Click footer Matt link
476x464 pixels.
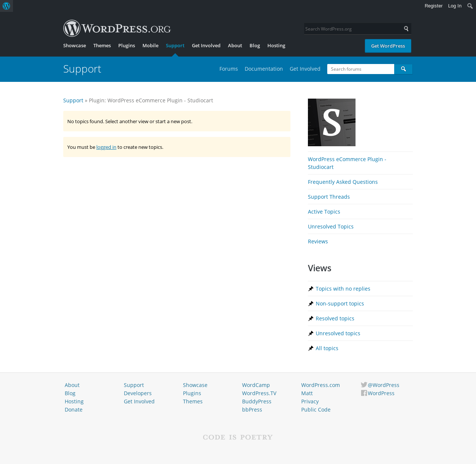[x=307, y=393]
